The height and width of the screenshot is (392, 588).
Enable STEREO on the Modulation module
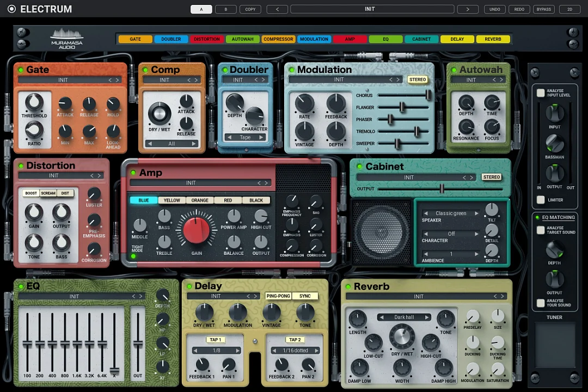(417, 79)
